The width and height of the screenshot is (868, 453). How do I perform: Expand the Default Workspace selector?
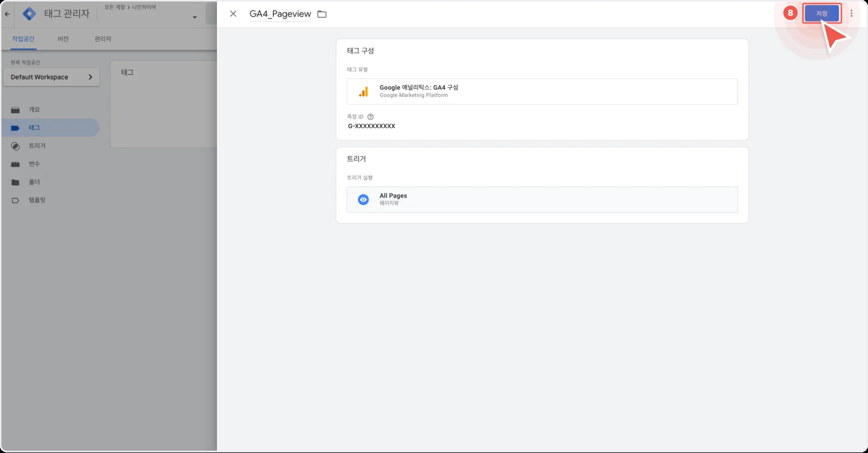51,77
